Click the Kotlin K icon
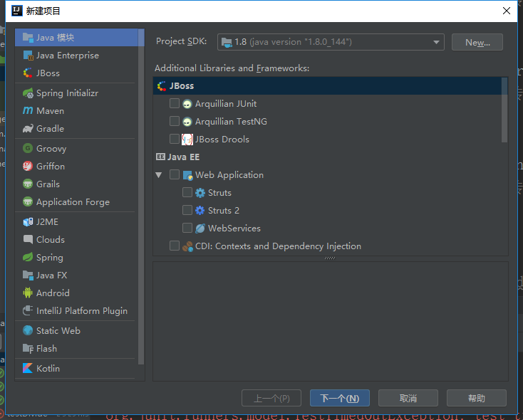 point(28,368)
